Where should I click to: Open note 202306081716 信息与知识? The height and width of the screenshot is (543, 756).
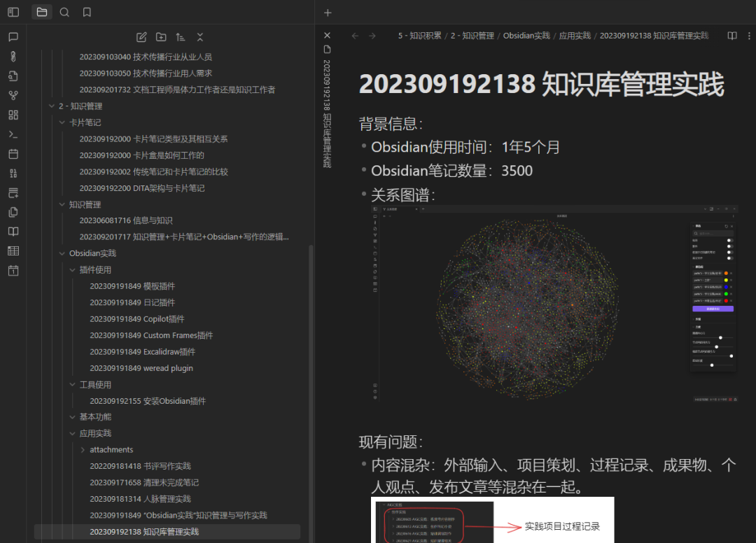[126, 220]
